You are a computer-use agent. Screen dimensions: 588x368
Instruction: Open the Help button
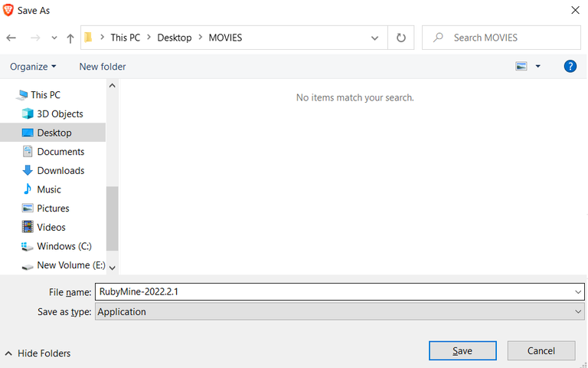click(x=570, y=67)
